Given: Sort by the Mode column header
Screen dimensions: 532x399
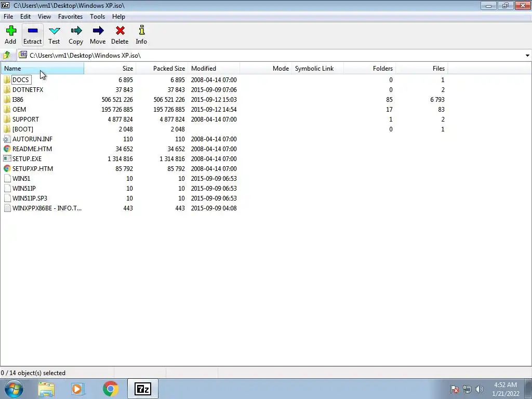Looking at the screenshot, I should [x=265, y=68].
